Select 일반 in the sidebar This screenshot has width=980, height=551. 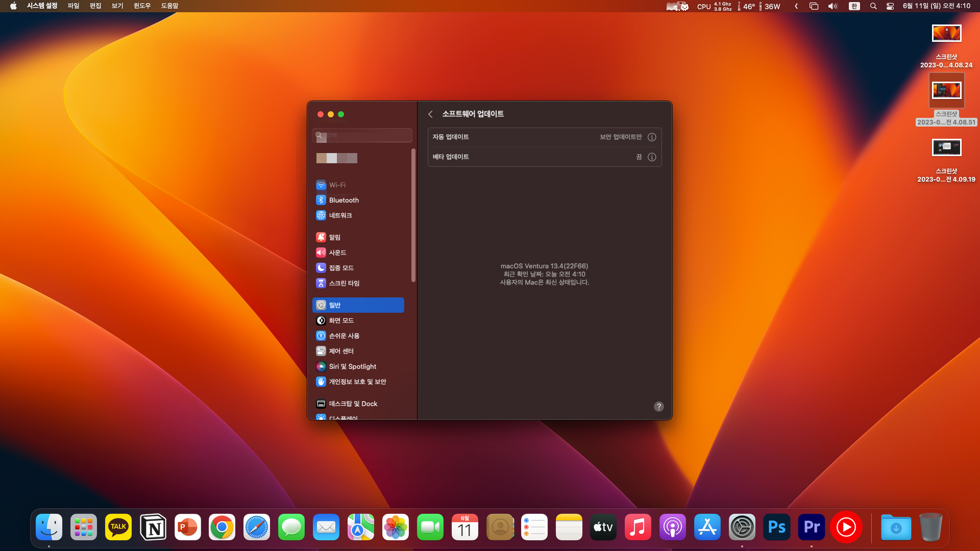tap(358, 305)
